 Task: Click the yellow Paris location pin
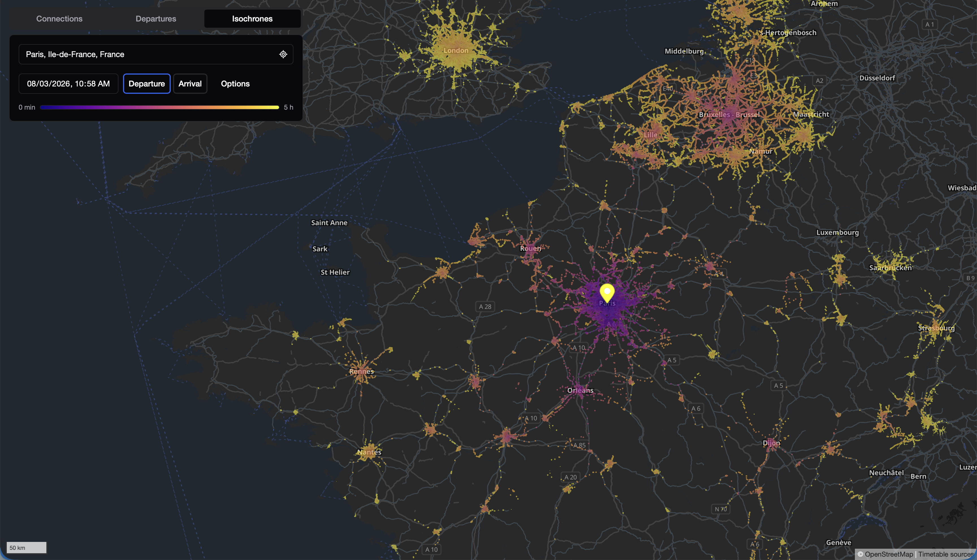[607, 293]
